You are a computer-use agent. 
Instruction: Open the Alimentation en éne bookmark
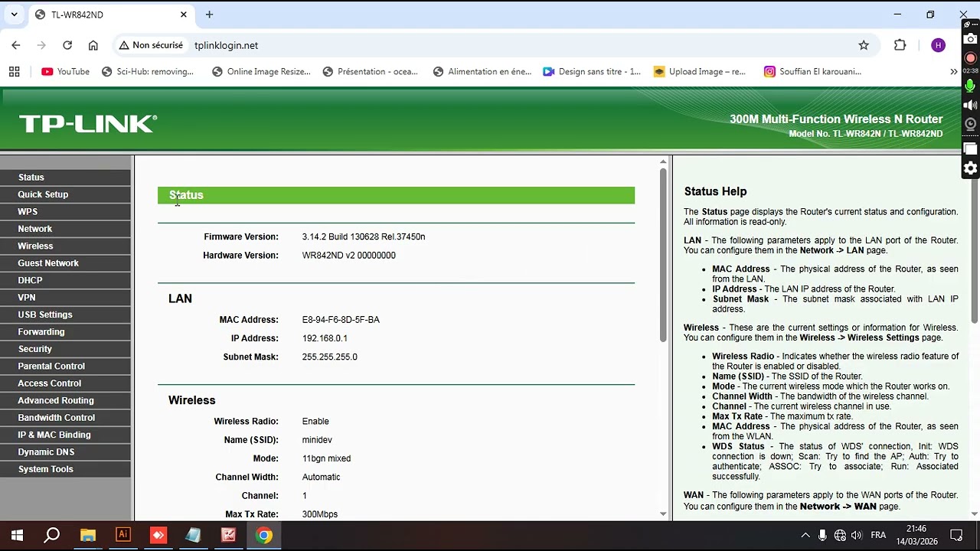(482, 71)
